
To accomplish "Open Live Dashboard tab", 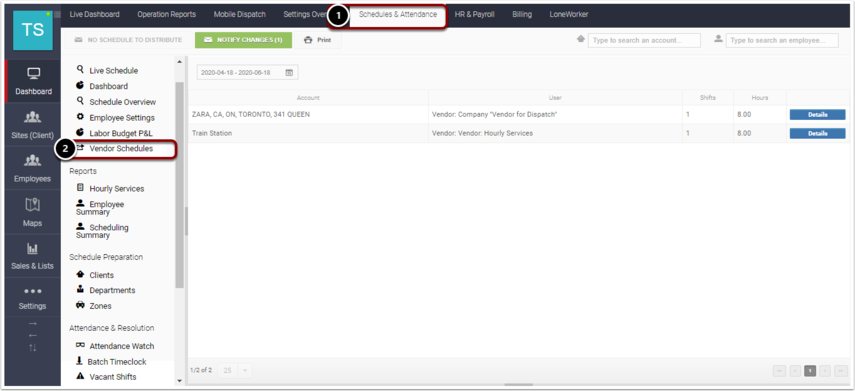I will 94,14.
